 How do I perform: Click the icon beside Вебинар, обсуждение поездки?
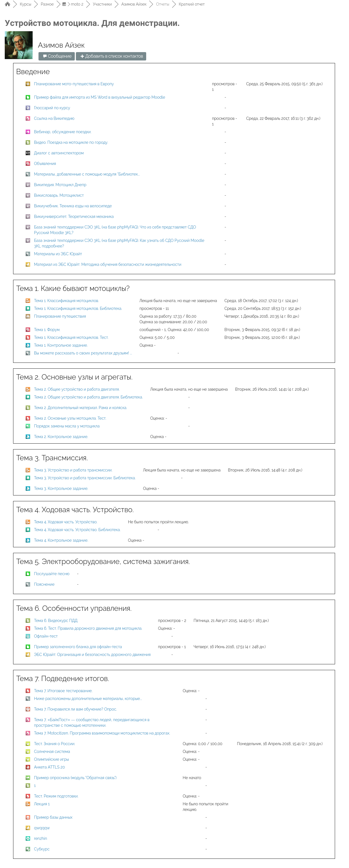(x=28, y=132)
